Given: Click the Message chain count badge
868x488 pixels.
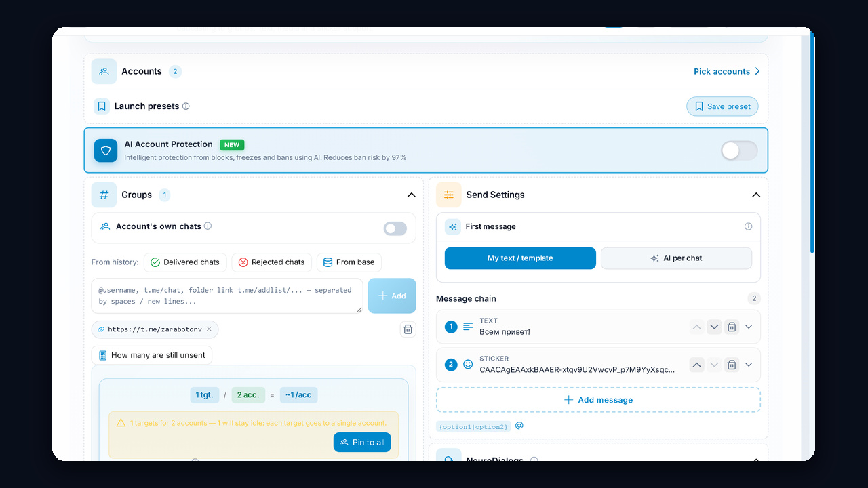Looking at the screenshot, I should tap(753, 298).
